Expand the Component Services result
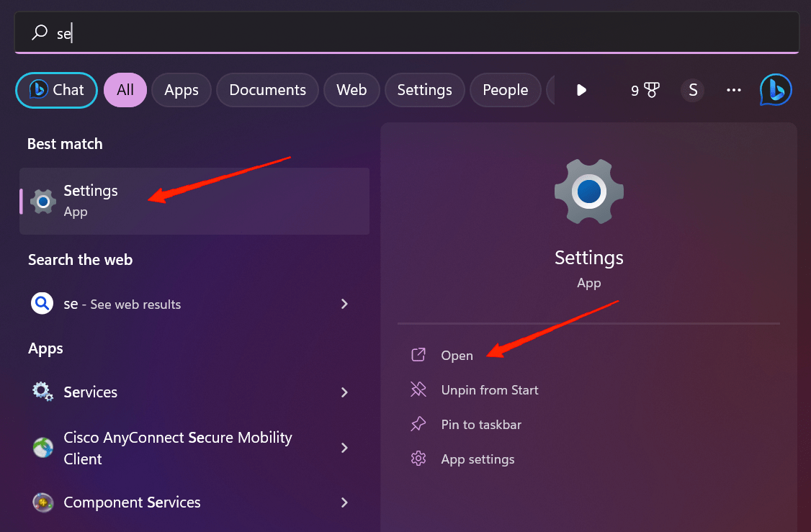Image resolution: width=811 pixels, height=532 pixels. [344, 502]
